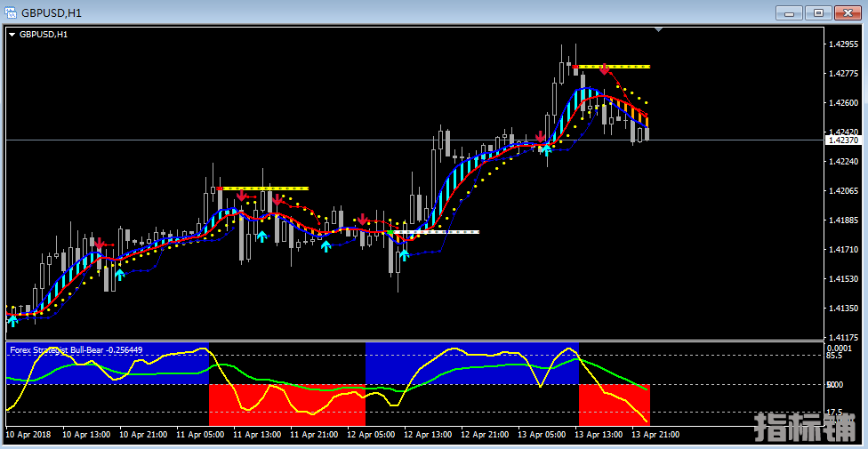Maximize the GBPUSD chart window
The image size is (868, 449).
point(819,12)
